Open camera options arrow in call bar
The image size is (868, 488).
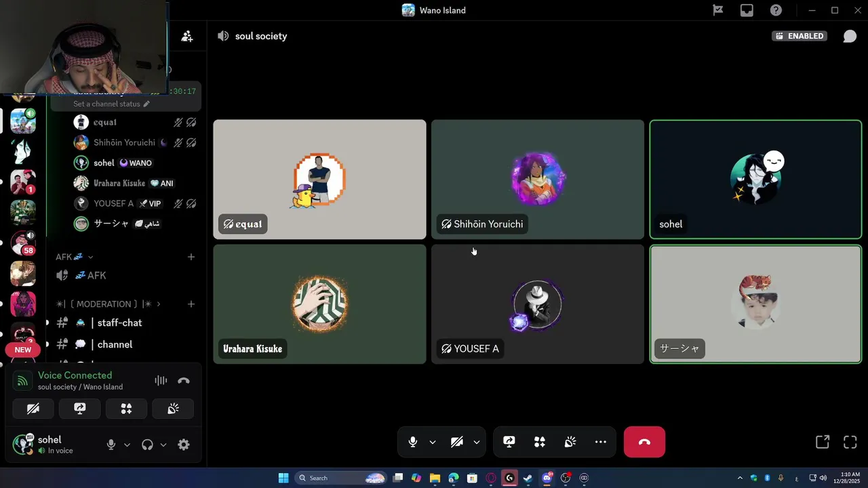[477, 442]
